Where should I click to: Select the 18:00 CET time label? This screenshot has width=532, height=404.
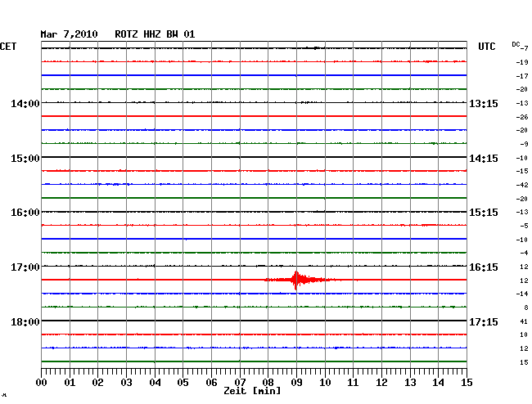(25, 321)
